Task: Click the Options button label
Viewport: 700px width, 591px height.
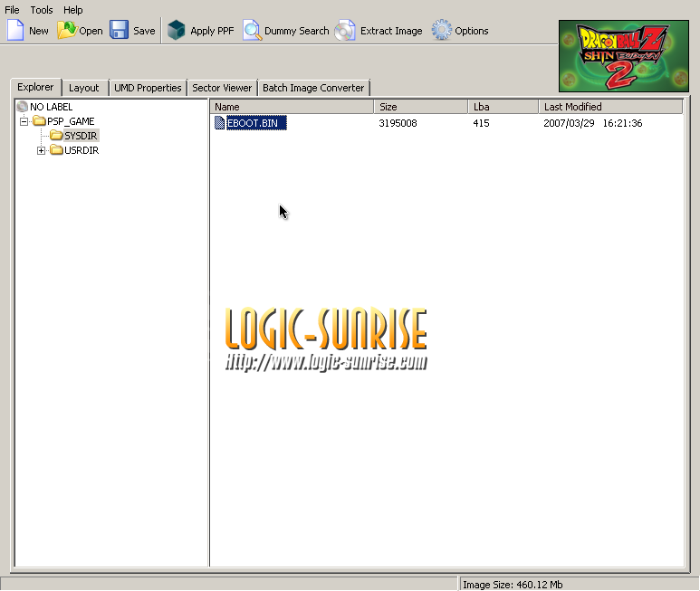Action: pyautogui.click(x=472, y=31)
